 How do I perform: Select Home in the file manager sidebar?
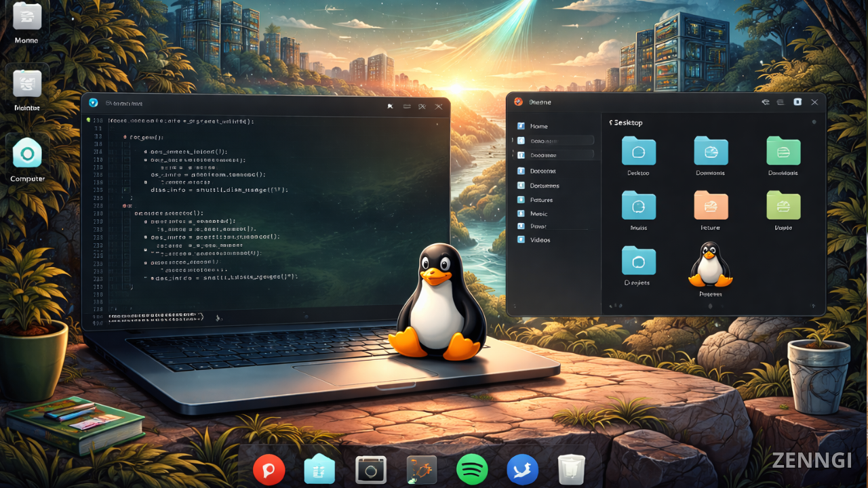point(538,126)
